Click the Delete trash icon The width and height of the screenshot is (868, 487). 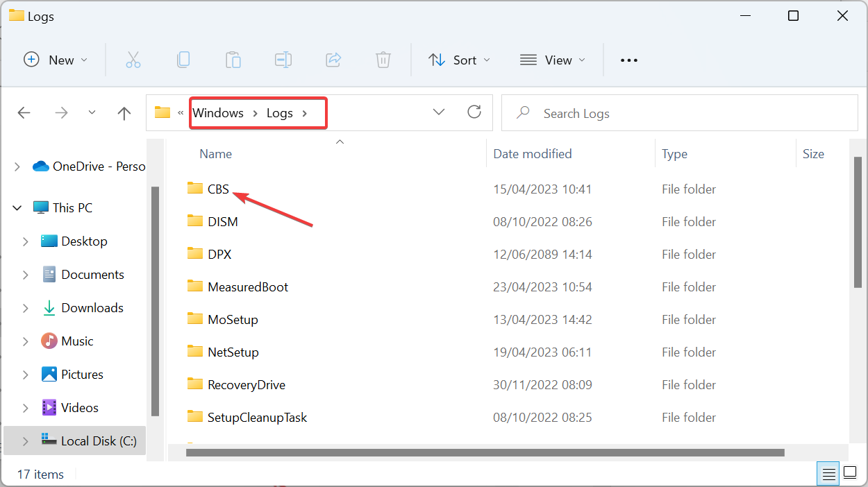click(x=383, y=60)
